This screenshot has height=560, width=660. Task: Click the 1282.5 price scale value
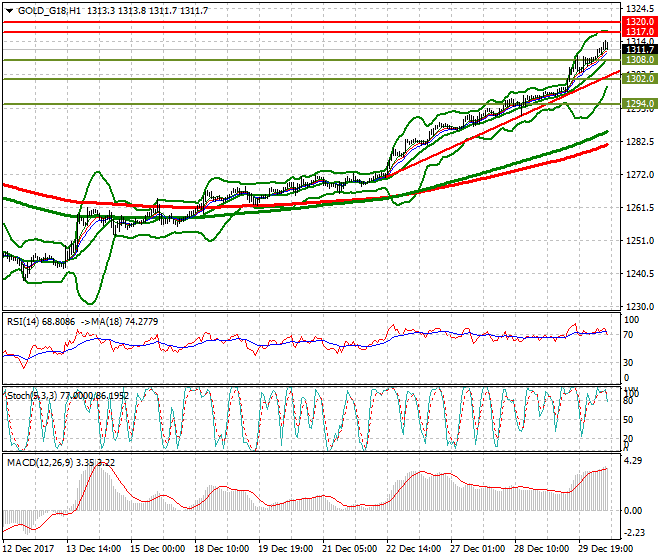click(640, 142)
